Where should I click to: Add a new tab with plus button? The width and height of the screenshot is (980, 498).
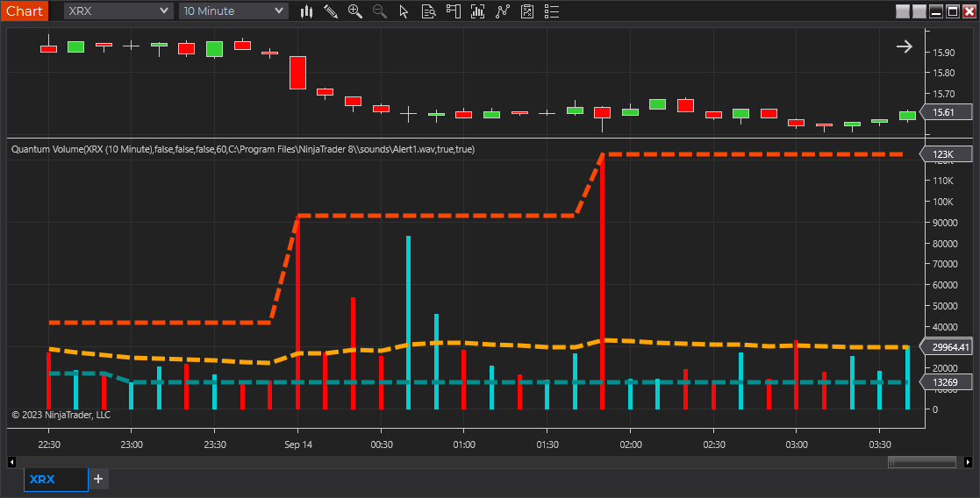point(98,480)
